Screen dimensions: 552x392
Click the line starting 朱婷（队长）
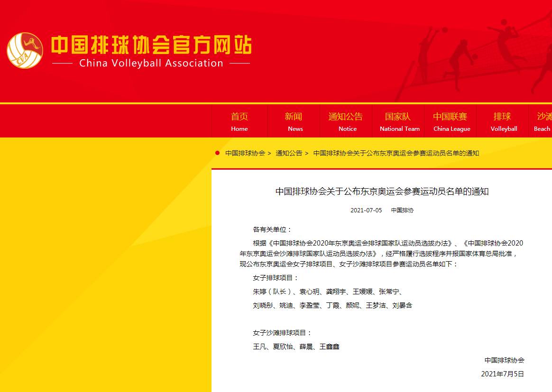(328, 292)
